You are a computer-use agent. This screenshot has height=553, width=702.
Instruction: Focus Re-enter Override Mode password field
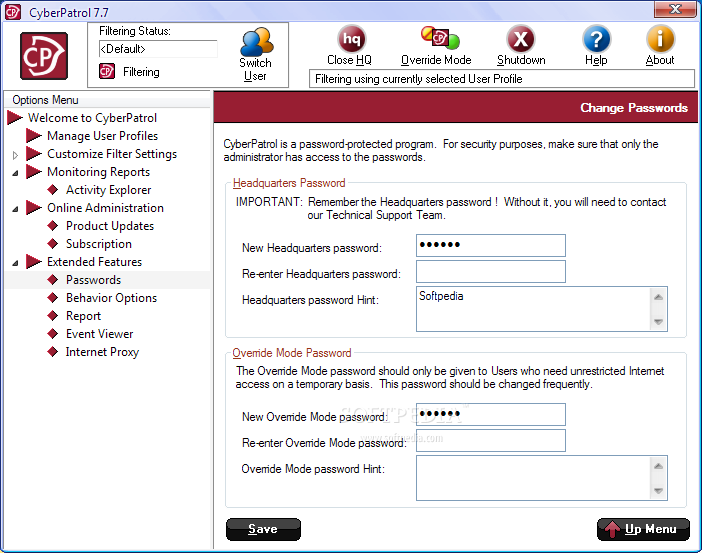pos(491,441)
